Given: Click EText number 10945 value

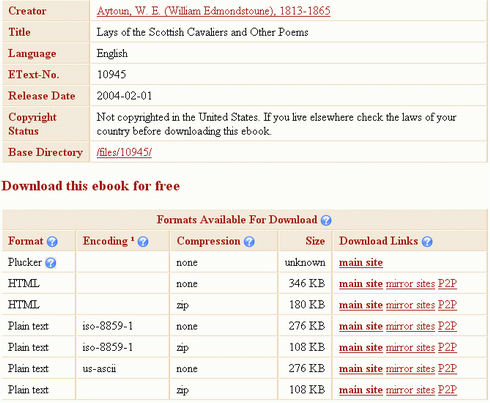Looking at the screenshot, I should click(111, 75).
